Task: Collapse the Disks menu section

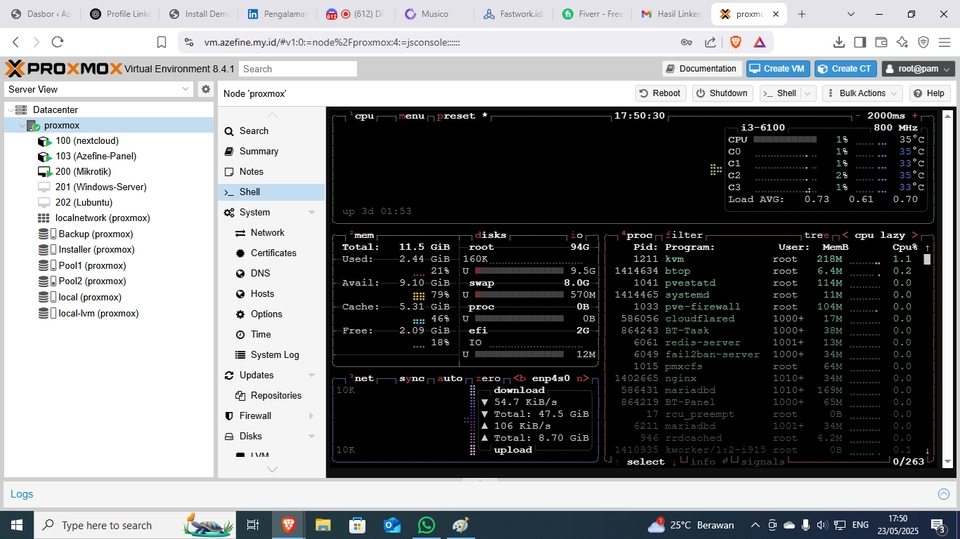Action: 312,436
